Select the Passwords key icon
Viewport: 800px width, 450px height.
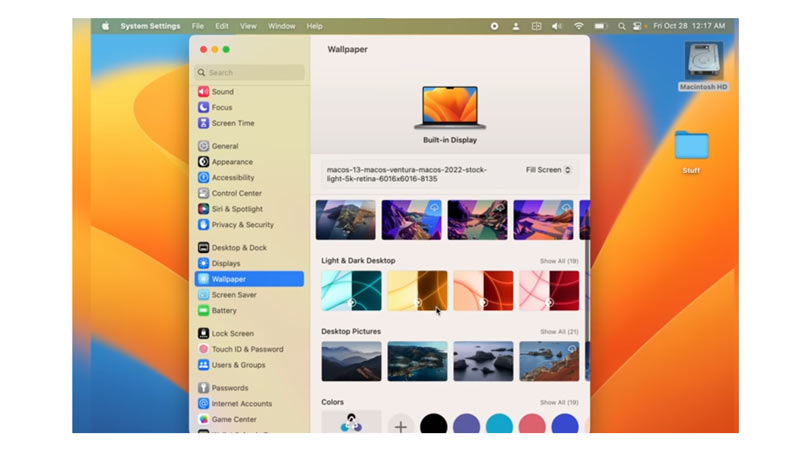click(x=203, y=388)
